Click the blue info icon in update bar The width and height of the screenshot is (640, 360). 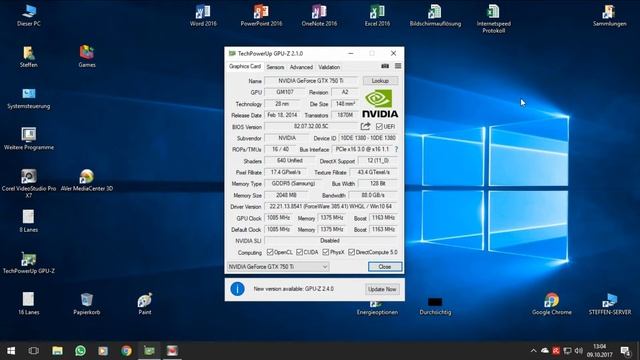point(237,289)
